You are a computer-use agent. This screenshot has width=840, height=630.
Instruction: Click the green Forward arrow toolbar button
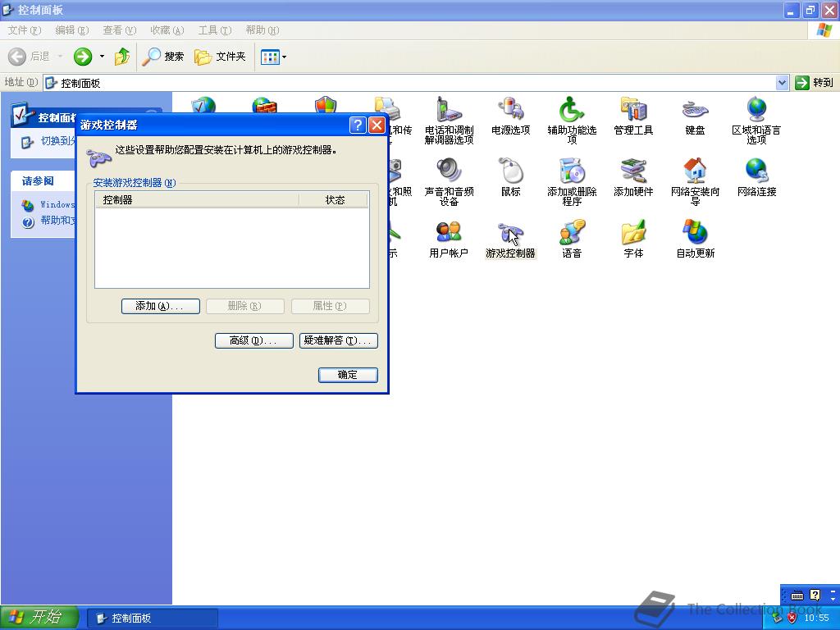click(83, 57)
